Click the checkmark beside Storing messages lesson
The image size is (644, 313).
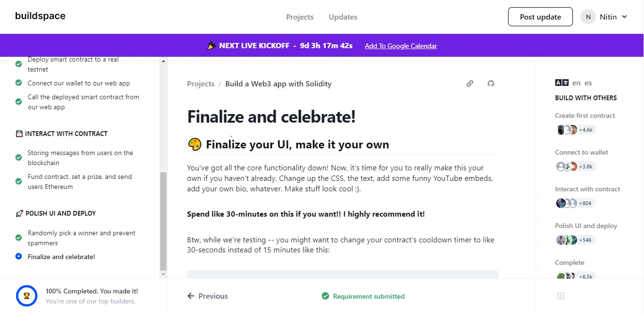pyautogui.click(x=19, y=157)
